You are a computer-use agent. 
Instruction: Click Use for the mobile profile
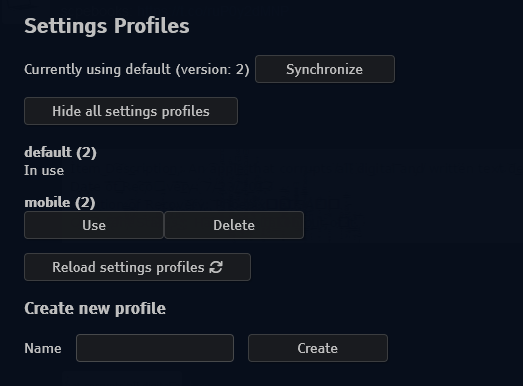tap(94, 225)
